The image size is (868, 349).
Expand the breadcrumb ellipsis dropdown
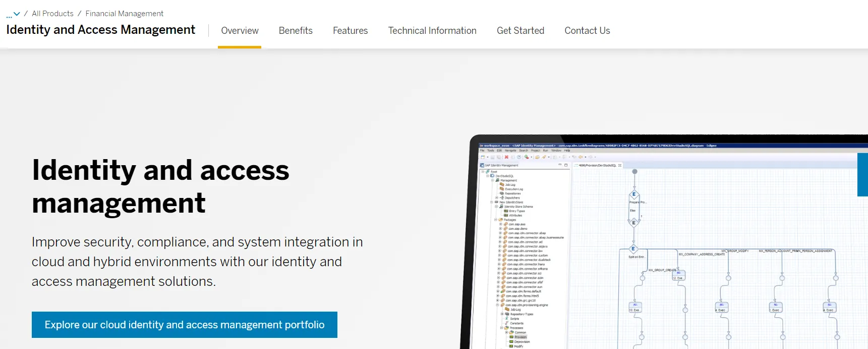coord(13,14)
